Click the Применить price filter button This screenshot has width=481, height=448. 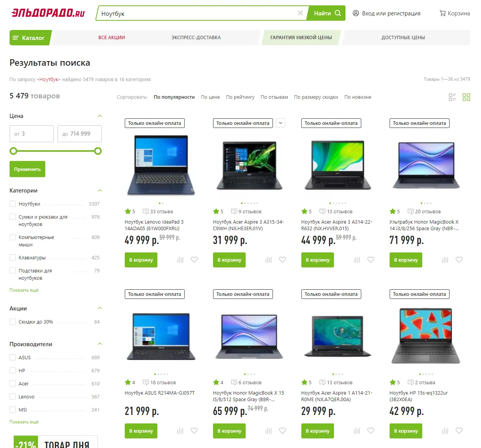pos(27,169)
